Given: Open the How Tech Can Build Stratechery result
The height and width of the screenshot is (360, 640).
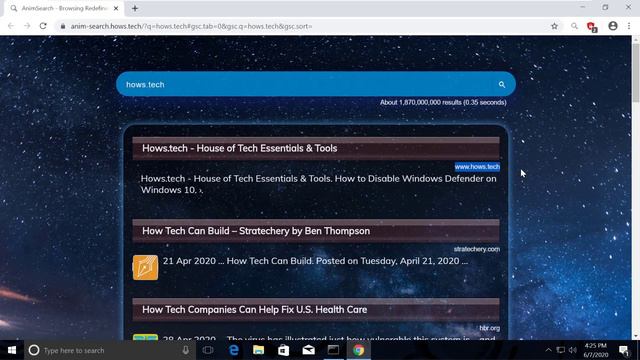Looking at the screenshot, I should click(256, 231).
